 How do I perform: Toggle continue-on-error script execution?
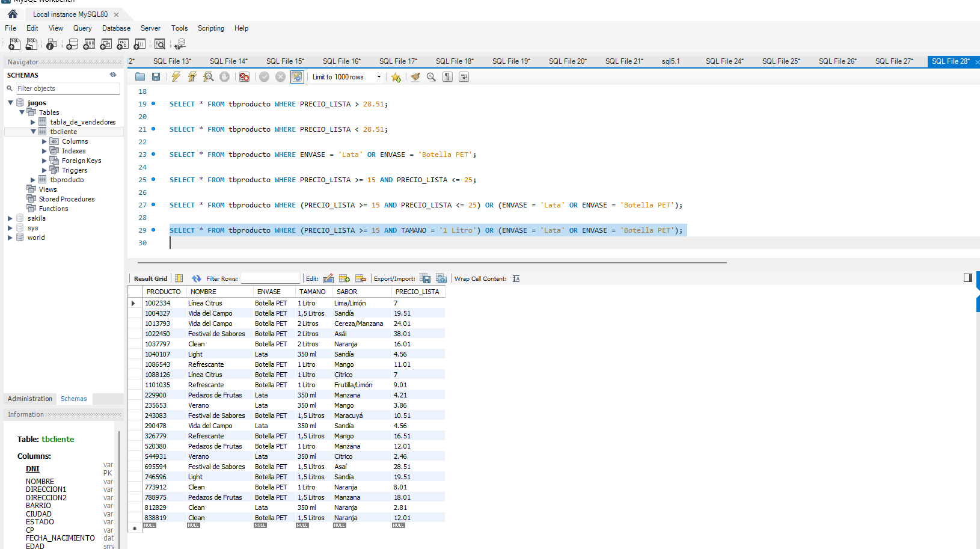pos(244,77)
